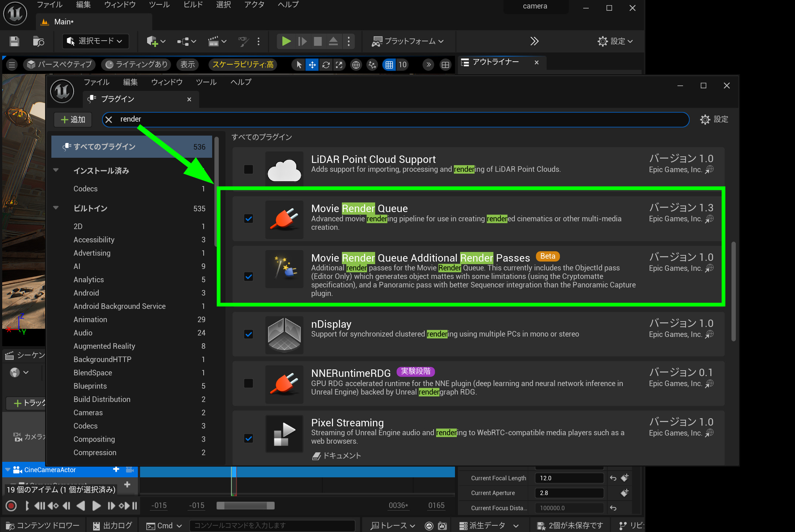Click the 追加 add plugin button
This screenshot has height=532, width=795.
tap(73, 119)
